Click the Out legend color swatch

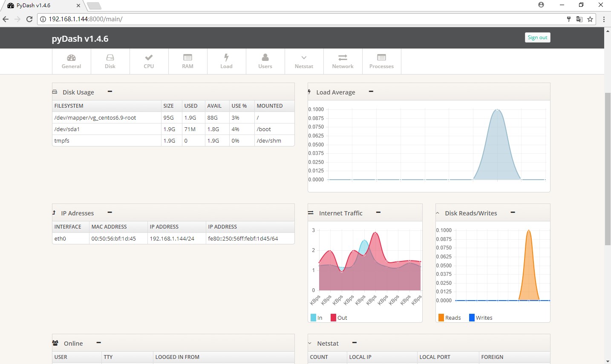[x=333, y=318]
